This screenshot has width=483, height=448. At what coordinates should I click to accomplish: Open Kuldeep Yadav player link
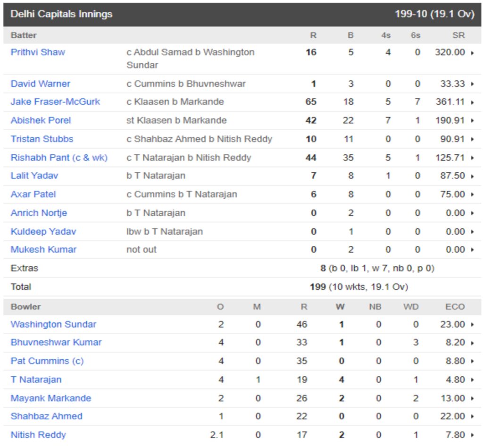coord(43,232)
